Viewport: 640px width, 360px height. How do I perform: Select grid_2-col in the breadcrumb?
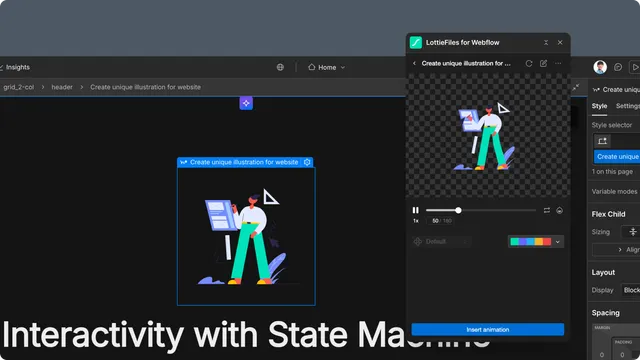tap(18, 87)
